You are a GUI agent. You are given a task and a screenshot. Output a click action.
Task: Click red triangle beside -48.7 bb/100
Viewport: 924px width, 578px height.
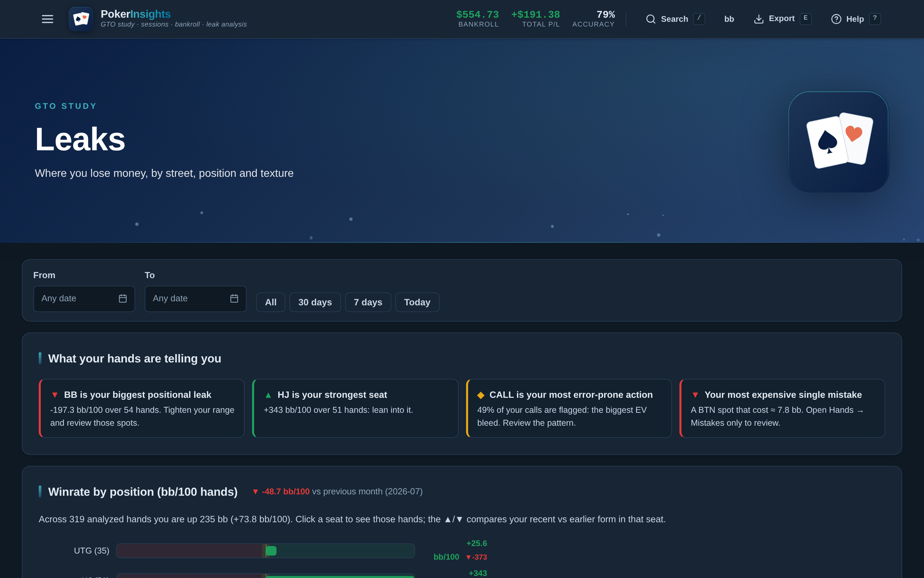click(255, 492)
